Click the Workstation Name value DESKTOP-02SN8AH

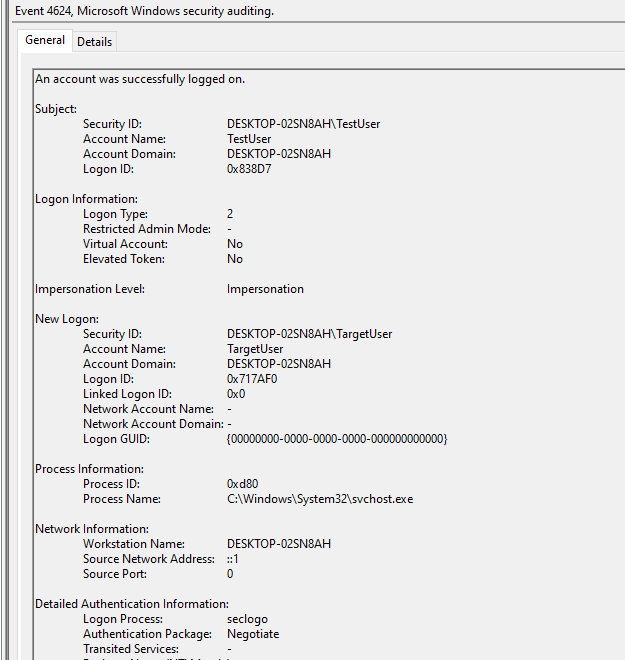pos(279,544)
